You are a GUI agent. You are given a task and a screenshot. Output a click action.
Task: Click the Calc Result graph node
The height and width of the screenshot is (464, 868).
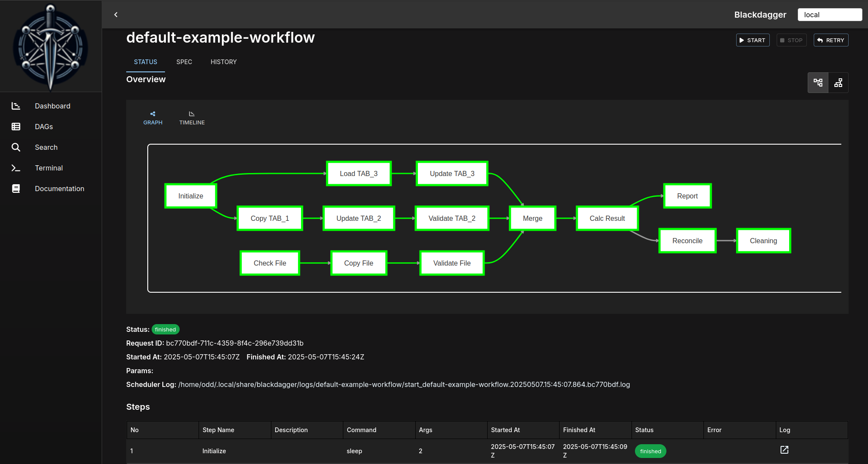click(x=607, y=218)
